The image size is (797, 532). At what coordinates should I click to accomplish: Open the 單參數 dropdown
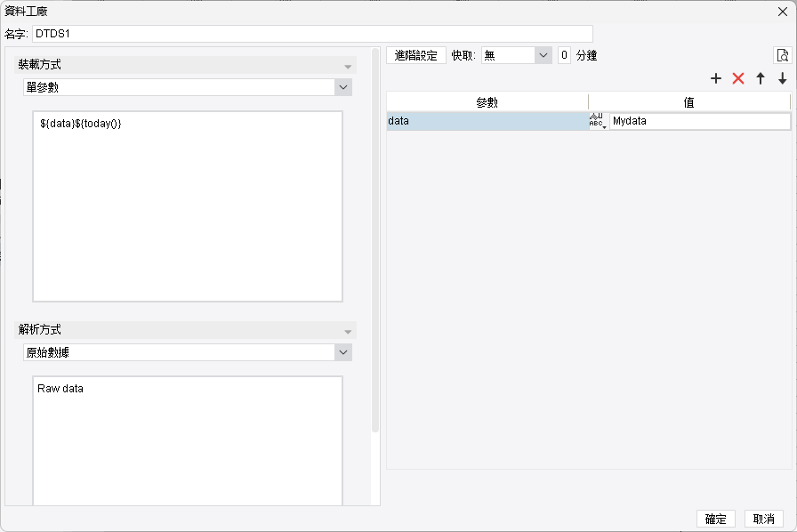[188, 87]
